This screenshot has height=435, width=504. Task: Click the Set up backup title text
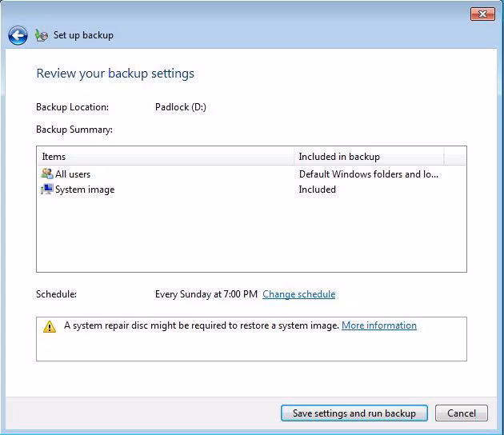[x=83, y=35]
